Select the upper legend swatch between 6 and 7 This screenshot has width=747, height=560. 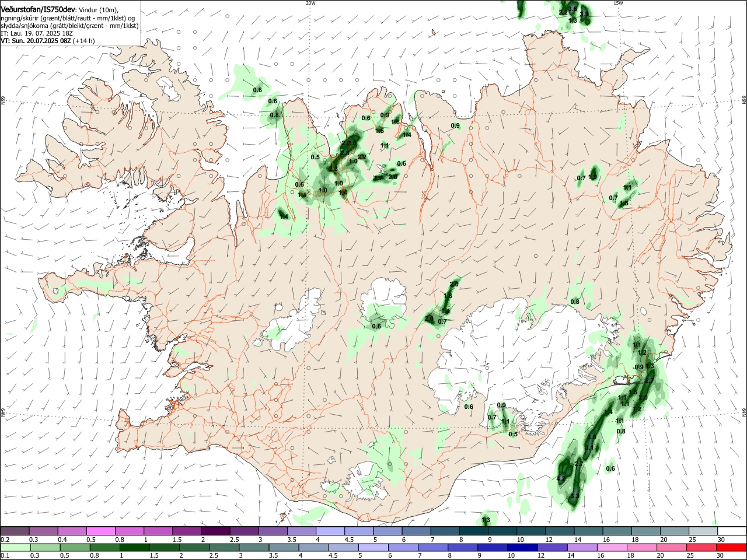pyautogui.click(x=416, y=531)
